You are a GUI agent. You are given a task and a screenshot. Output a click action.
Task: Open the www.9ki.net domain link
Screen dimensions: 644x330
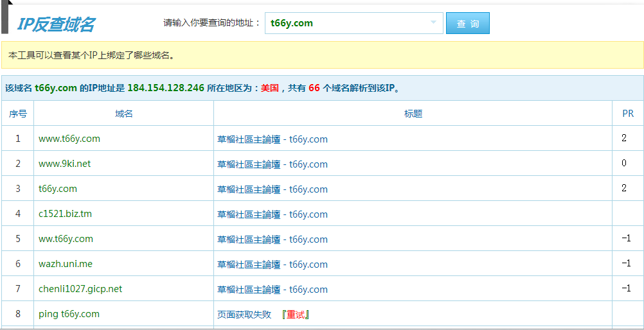point(65,164)
